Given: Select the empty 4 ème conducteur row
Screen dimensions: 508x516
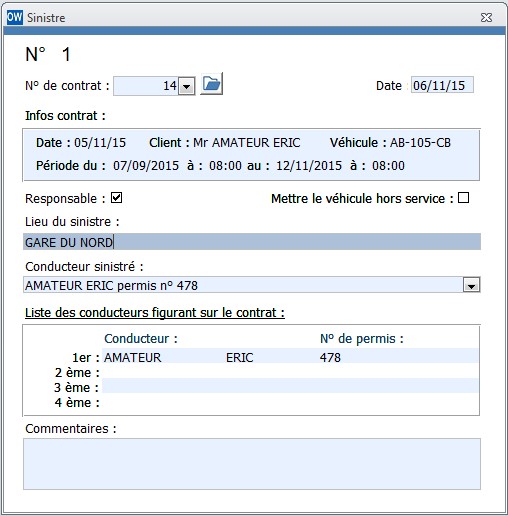Looking at the screenshot, I should coord(290,401).
